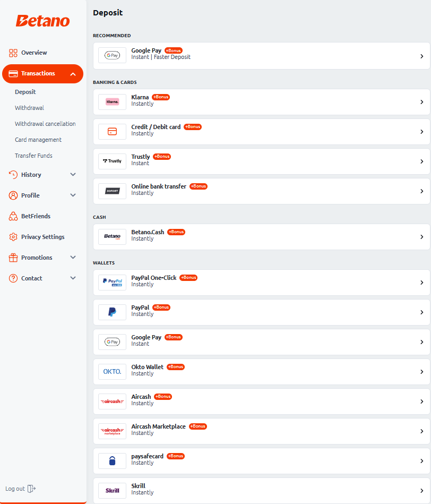Screen dimensions: 431x504
Task: Click the paysafecard +Bonus badge
Action: tap(176, 456)
